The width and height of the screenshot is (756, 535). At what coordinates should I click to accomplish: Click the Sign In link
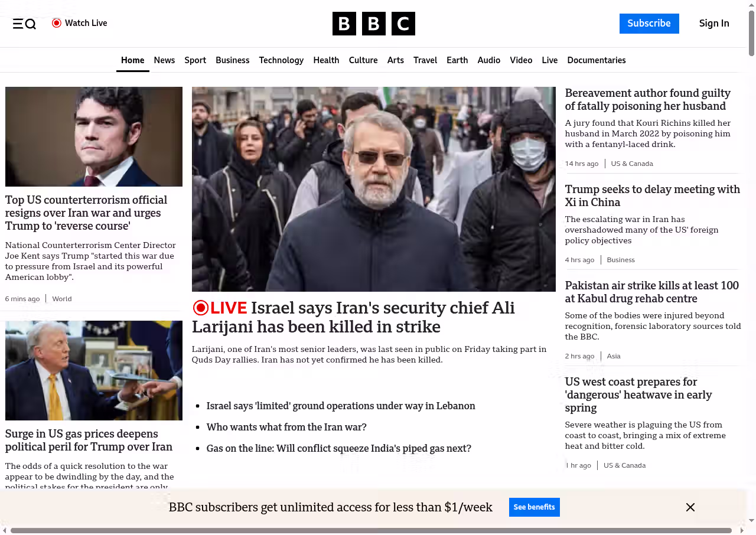point(713,24)
